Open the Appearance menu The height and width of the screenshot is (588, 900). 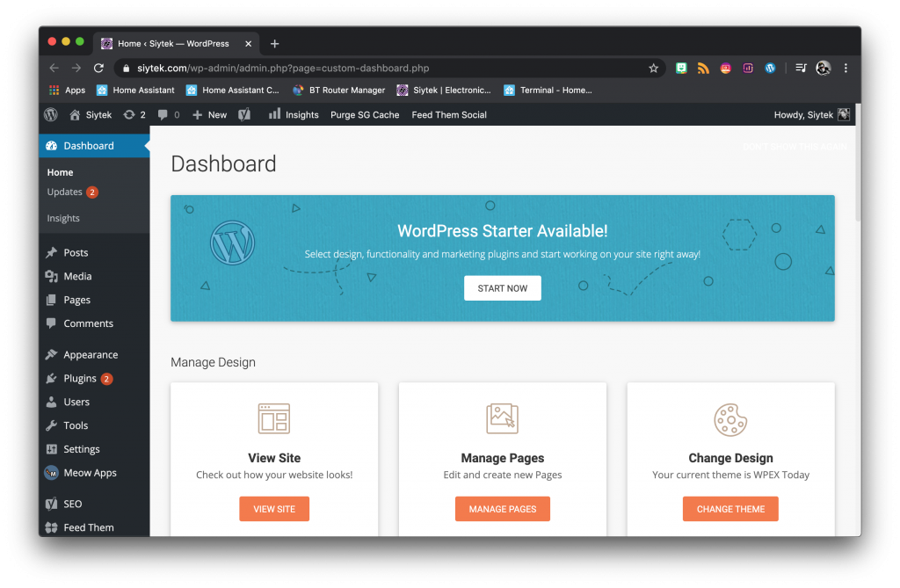(x=94, y=355)
